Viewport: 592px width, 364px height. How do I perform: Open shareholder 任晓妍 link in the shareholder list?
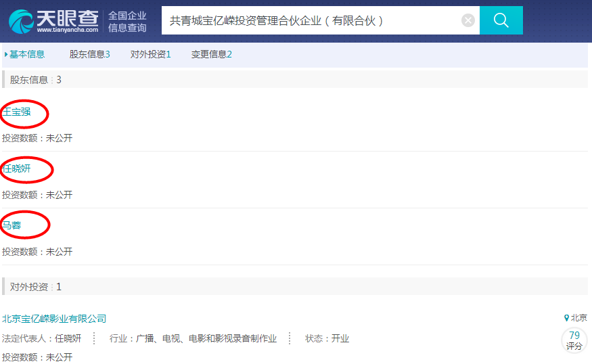[x=16, y=168]
